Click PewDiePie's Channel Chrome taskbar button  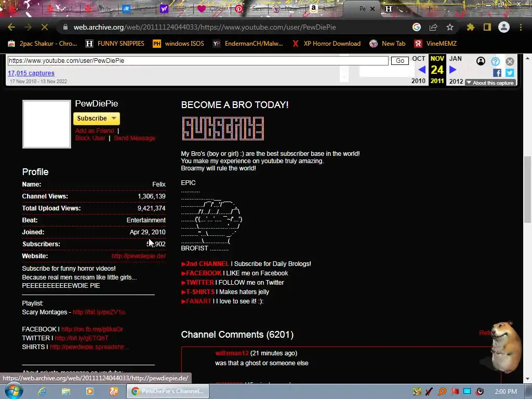coord(168,391)
